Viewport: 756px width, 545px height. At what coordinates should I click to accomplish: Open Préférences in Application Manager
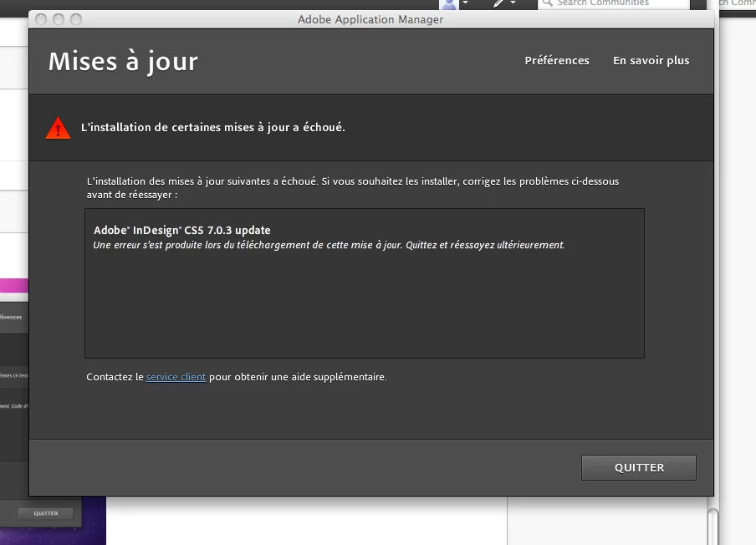[x=557, y=61]
